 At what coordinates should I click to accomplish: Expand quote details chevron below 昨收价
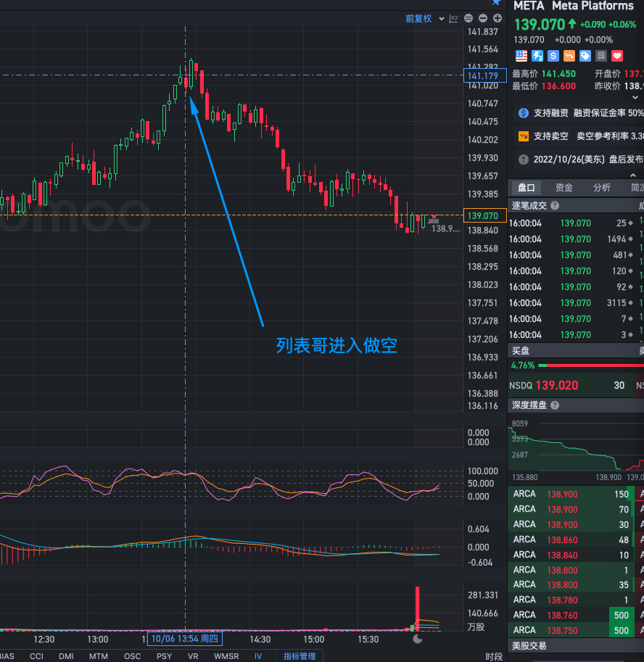(x=635, y=98)
